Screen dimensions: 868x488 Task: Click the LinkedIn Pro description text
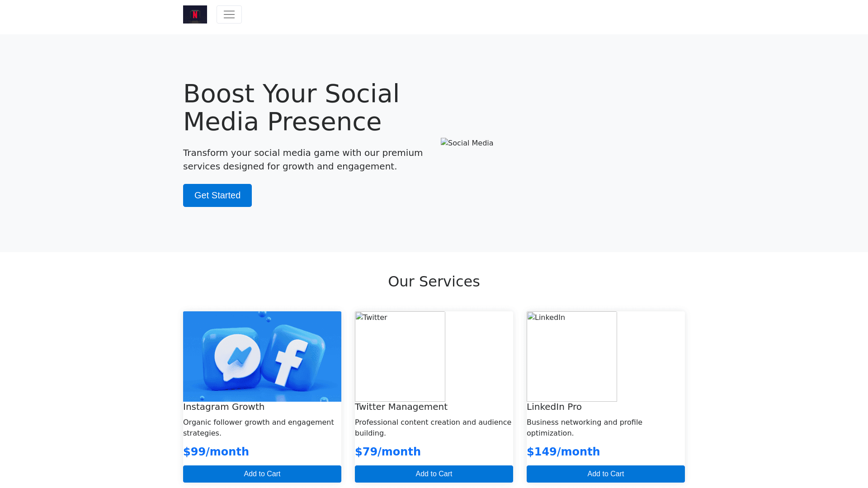[585, 427]
